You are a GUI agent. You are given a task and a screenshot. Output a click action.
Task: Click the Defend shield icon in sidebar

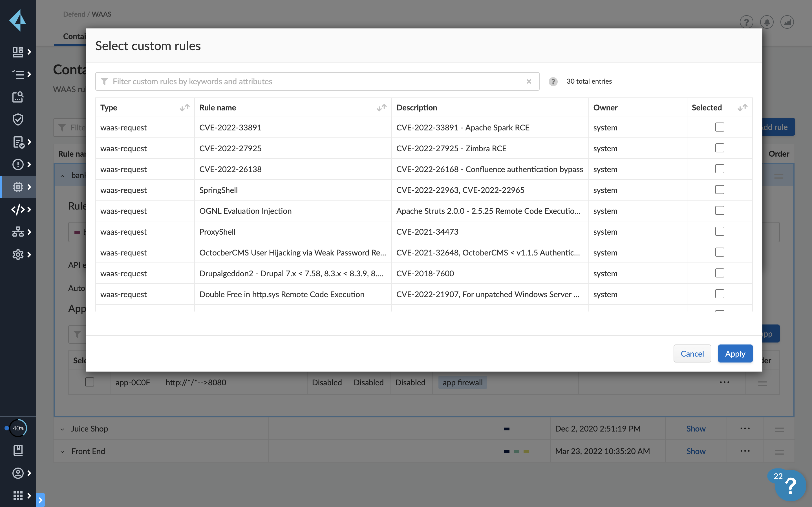click(x=18, y=119)
